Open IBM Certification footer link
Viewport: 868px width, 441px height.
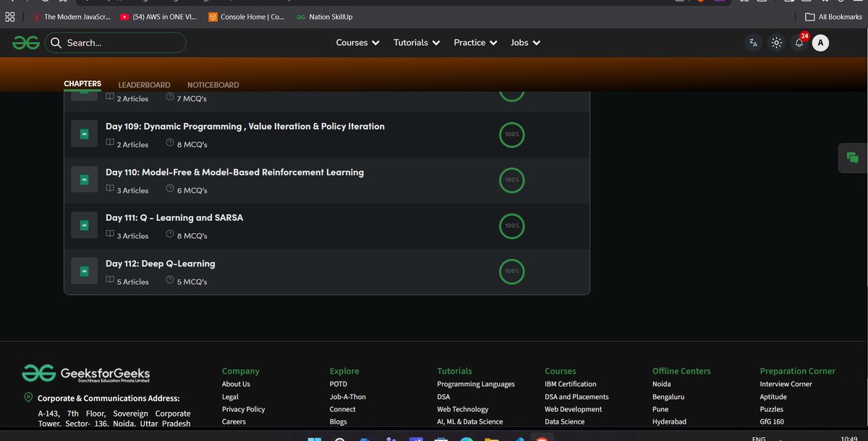click(x=571, y=384)
